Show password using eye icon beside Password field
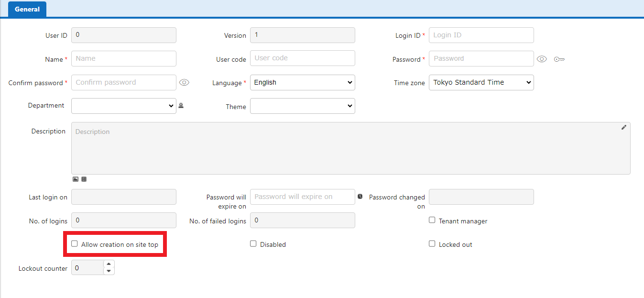Viewport: 644px width, 298px height. (542, 59)
